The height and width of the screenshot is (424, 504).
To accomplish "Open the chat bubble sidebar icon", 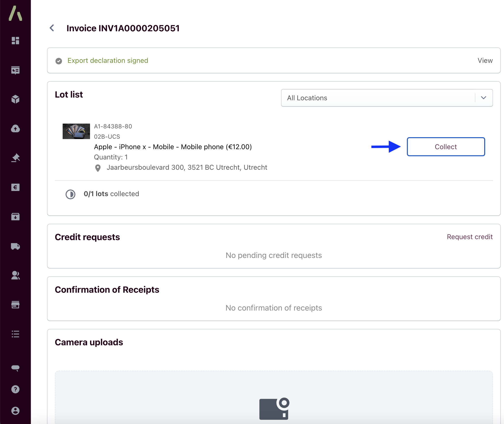I will coord(15,368).
